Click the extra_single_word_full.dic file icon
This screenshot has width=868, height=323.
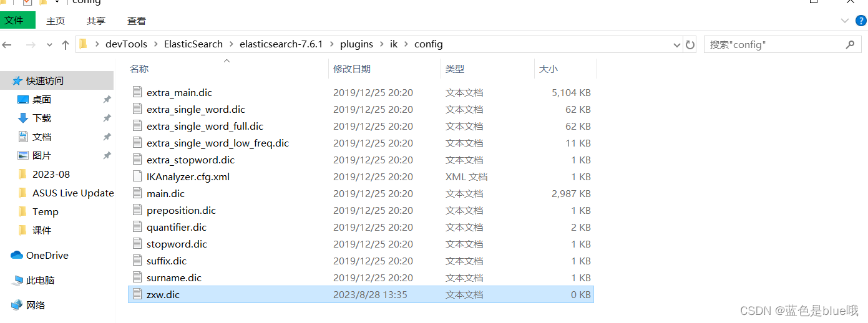[138, 126]
